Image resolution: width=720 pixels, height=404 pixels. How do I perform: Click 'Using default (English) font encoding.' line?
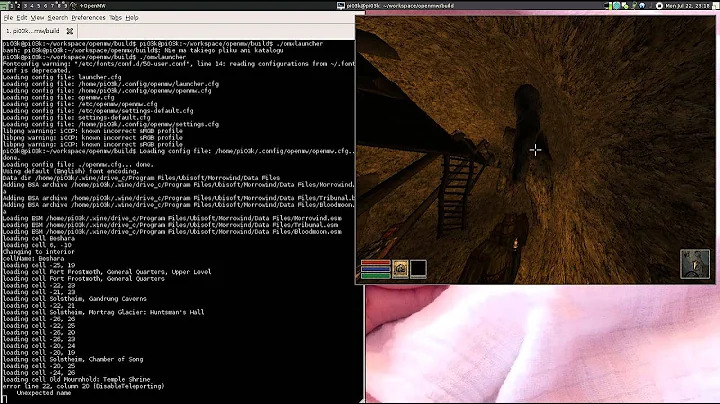pos(71,171)
